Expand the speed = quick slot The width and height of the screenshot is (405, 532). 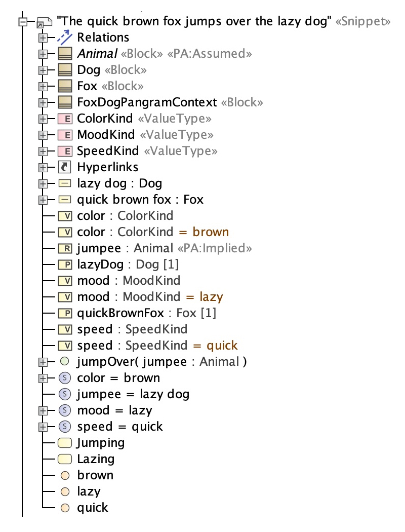coord(43,427)
